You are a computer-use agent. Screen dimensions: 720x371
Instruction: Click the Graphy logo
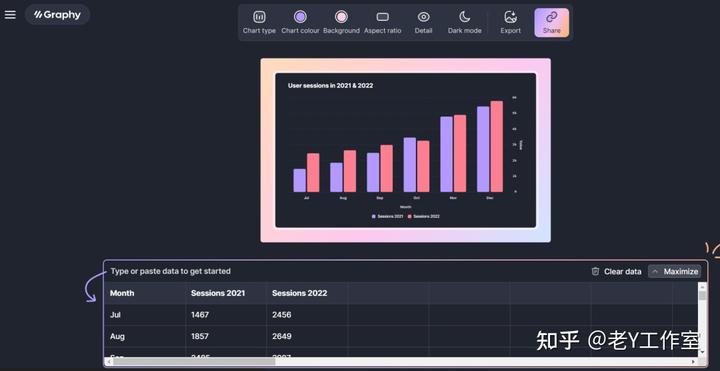tap(57, 15)
